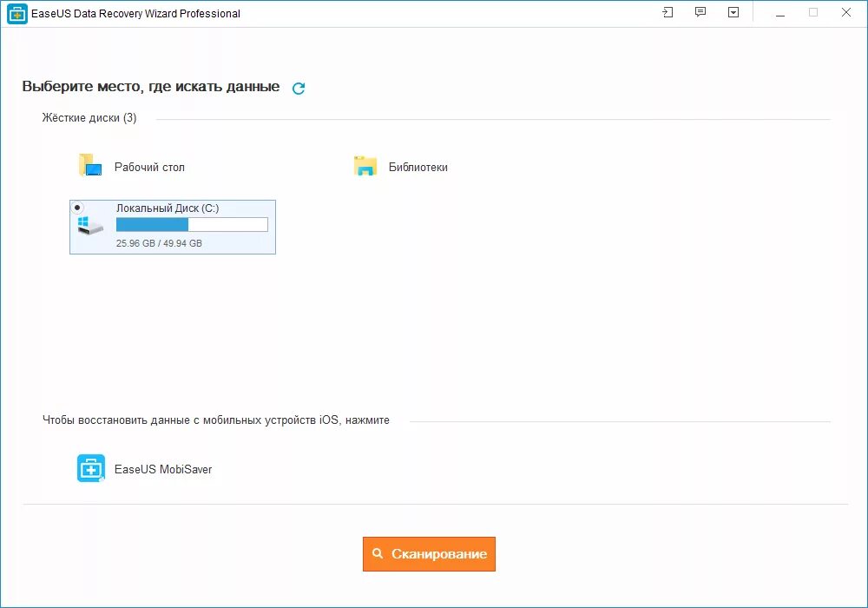Click the Локальный Диск (C:) label
Viewport: 868px width, 608px height.
pyautogui.click(x=168, y=208)
